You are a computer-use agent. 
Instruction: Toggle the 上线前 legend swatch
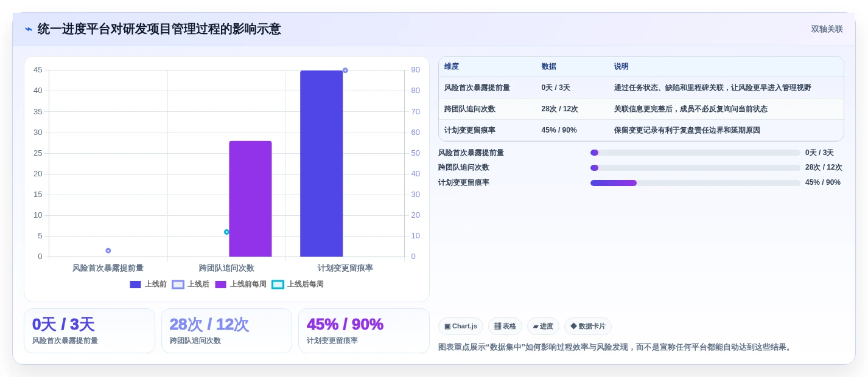pos(135,285)
